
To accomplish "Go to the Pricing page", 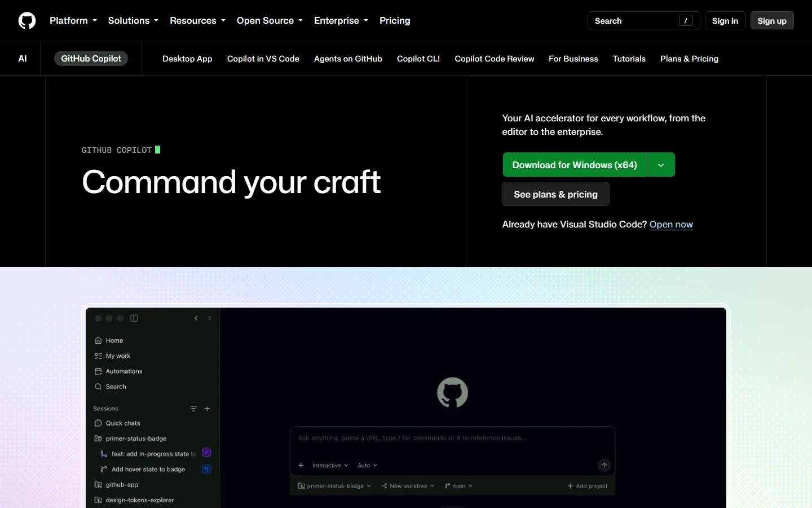I will [395, 20].
